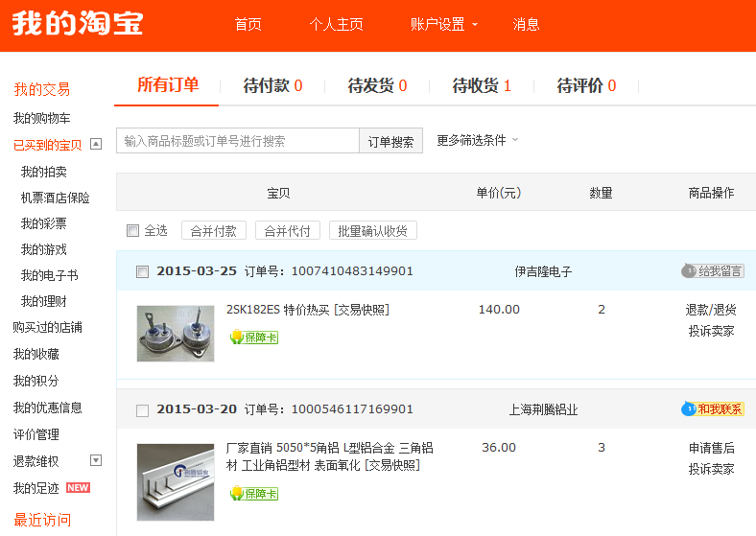The image size is (756, 536).
Task: Open 我的彩票 in sidebar
Action: (x=44, y=223)
